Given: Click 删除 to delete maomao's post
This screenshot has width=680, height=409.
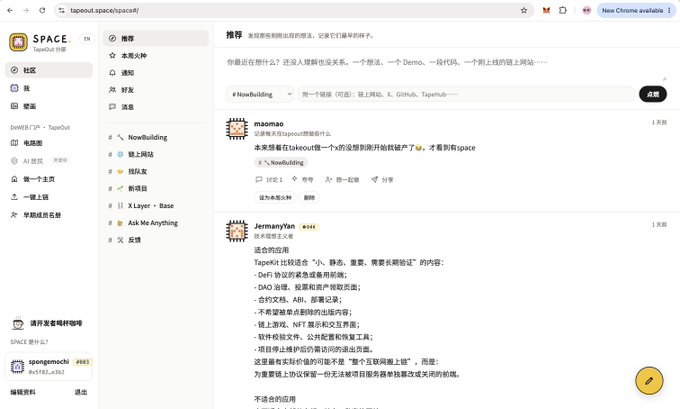Looking at the screenshot, I should click(x=309, y=198).
